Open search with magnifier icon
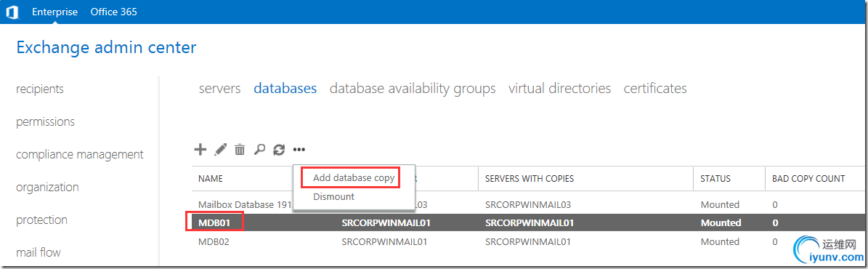The image size is (868, 269). pos(259,149)
